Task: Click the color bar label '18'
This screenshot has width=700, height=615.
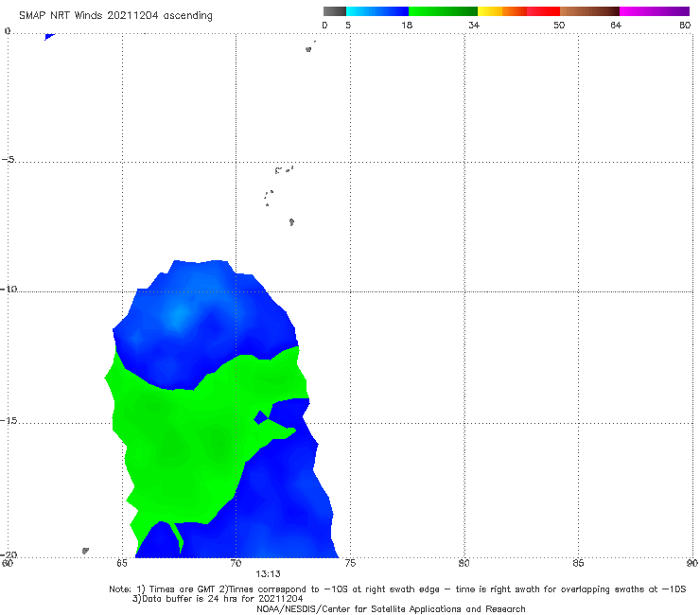Action: pyautogui.click(x=407, y=25)
